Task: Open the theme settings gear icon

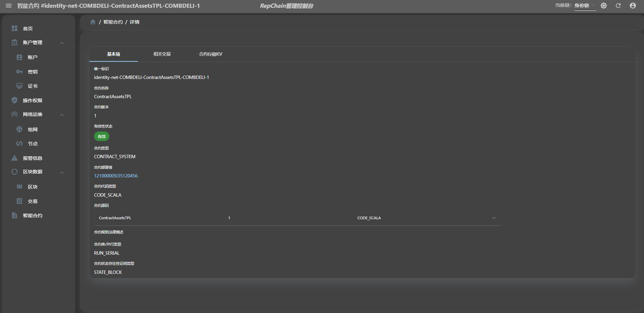Action: click(x=604, y=6)
